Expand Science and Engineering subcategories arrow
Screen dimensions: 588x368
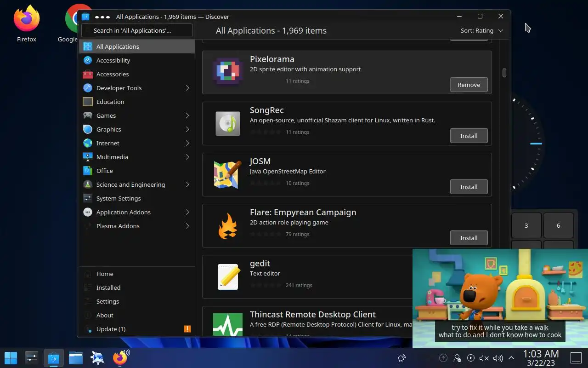pyautogui.click(x=187, y=184)
